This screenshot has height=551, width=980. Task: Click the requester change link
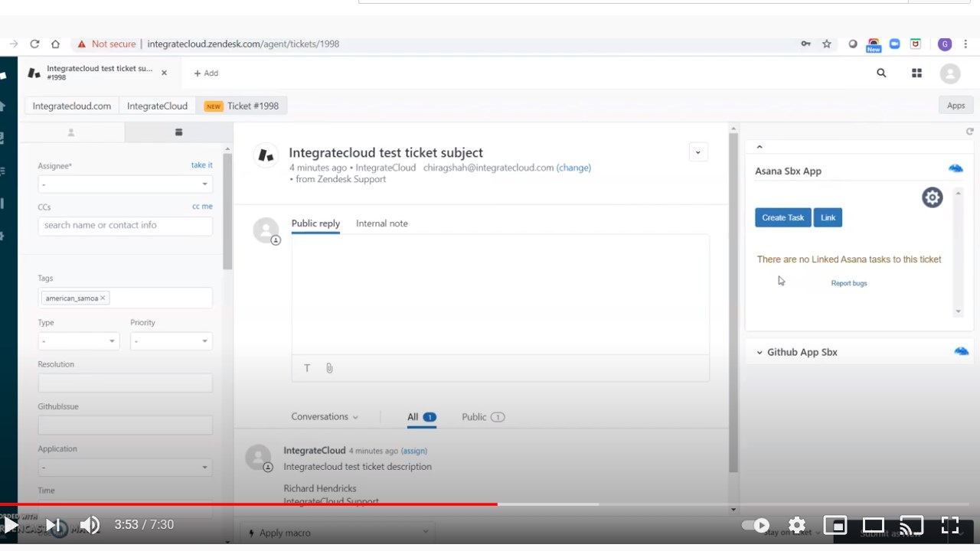coord(573,168)
